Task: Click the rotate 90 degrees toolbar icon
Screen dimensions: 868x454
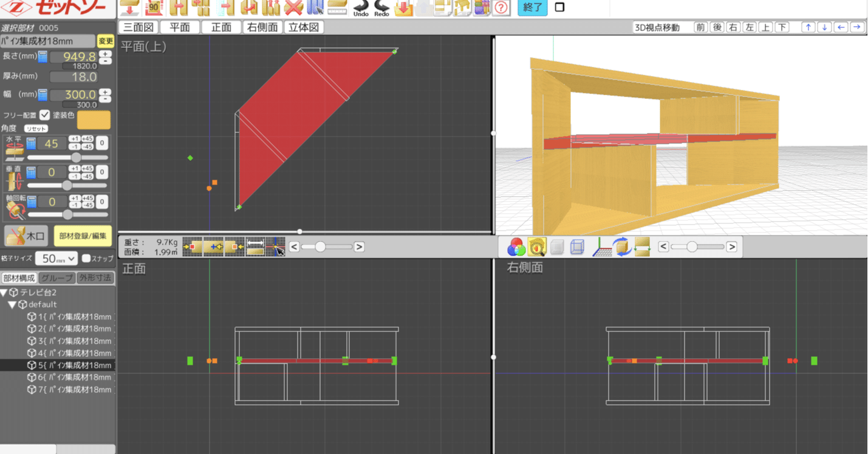Action: tap(155, 8)
